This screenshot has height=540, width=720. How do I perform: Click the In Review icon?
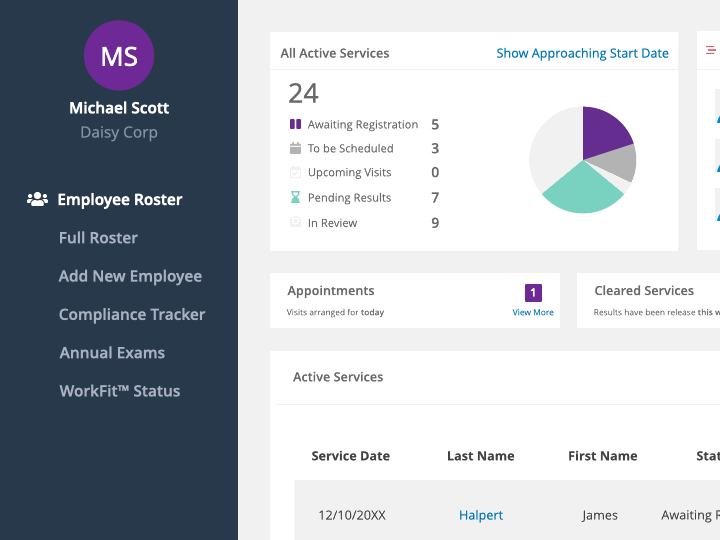pos(295,223)
